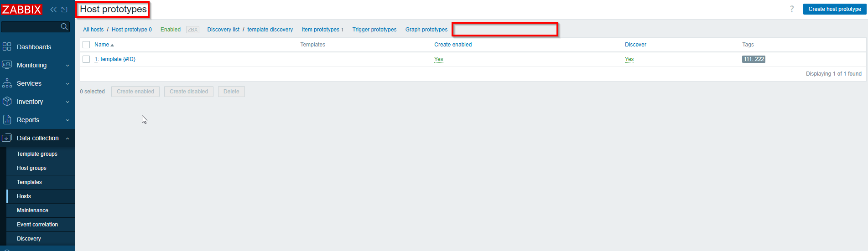The height and width of the screenshot is (251, 868).
Task: Click the Name column sort arrow
Action: pos(112,45)
